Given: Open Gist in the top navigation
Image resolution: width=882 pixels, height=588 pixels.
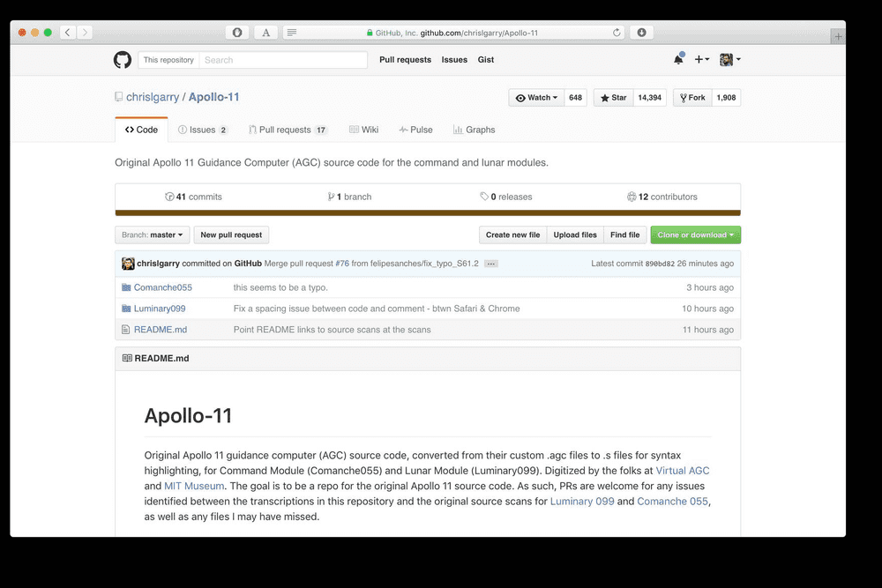Looking at the screenshot, I should tap(485, 60).
